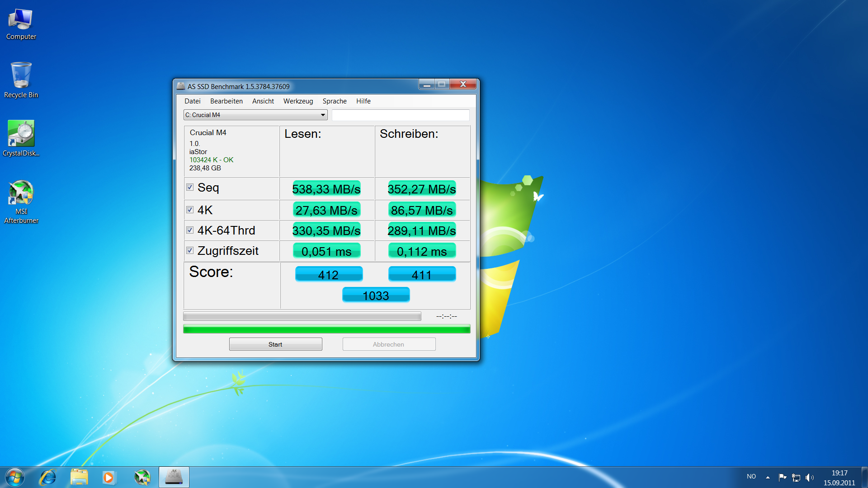Uncheck the 4K-64Thrd test checkbox
This screenshot has height=488, width=868.
tap(190, 230)
